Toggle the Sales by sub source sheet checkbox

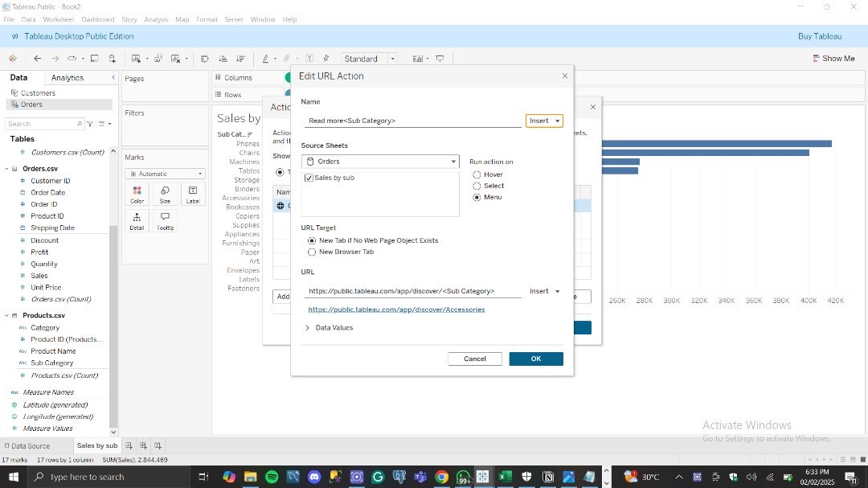click(x=309, y=178)
